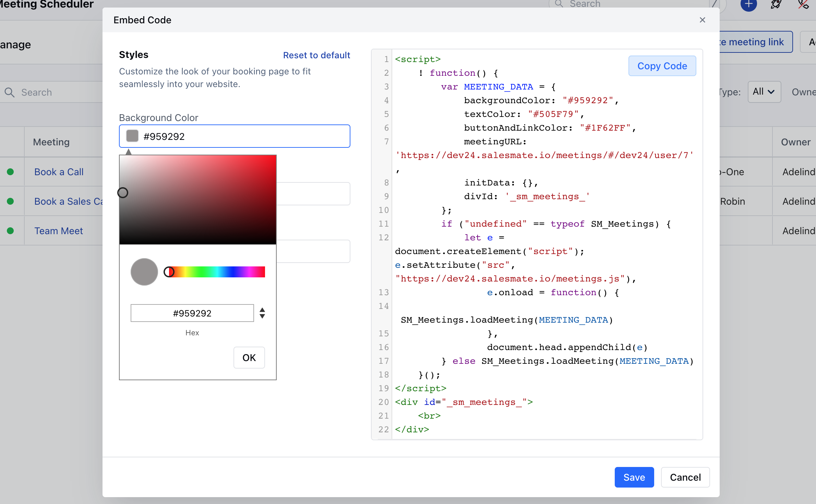This screenshot has width=816, height=504.
Task: Click the background color swatch in input field
Action: tap(132, 136)
